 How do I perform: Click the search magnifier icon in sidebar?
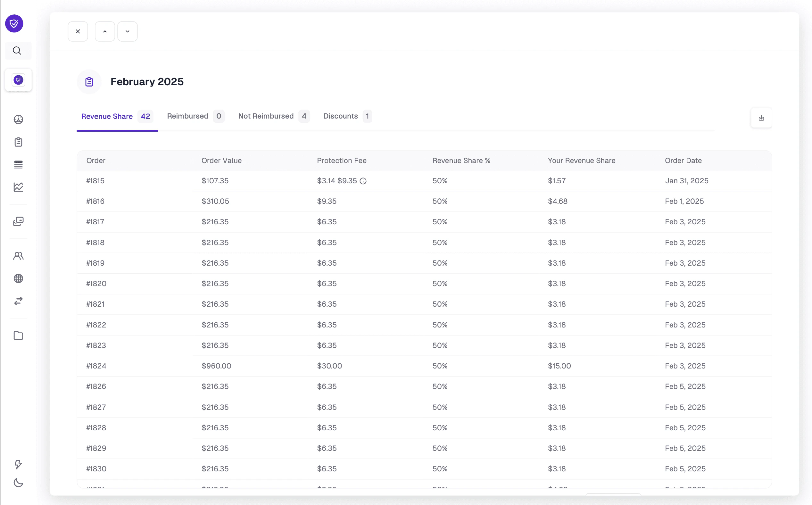17,51
